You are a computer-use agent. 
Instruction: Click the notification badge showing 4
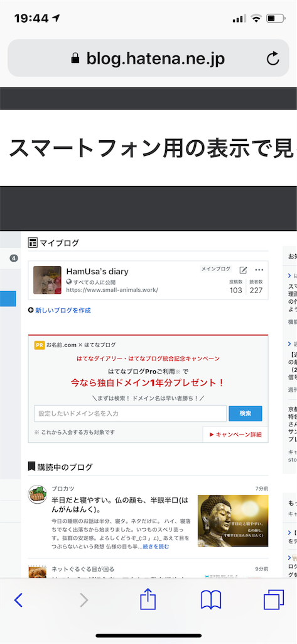pos(14,258)
